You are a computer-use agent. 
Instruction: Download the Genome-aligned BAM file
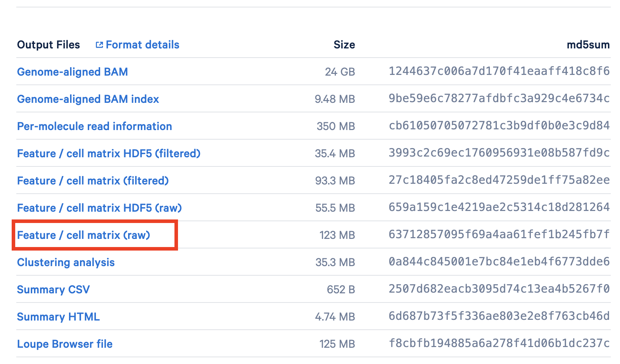tap(72, 72)
